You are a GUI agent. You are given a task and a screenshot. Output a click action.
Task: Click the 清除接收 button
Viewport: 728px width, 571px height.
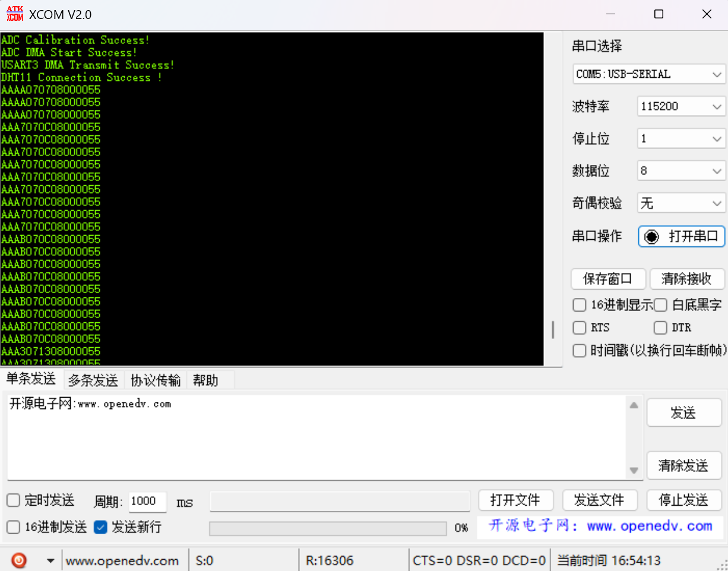686,279
